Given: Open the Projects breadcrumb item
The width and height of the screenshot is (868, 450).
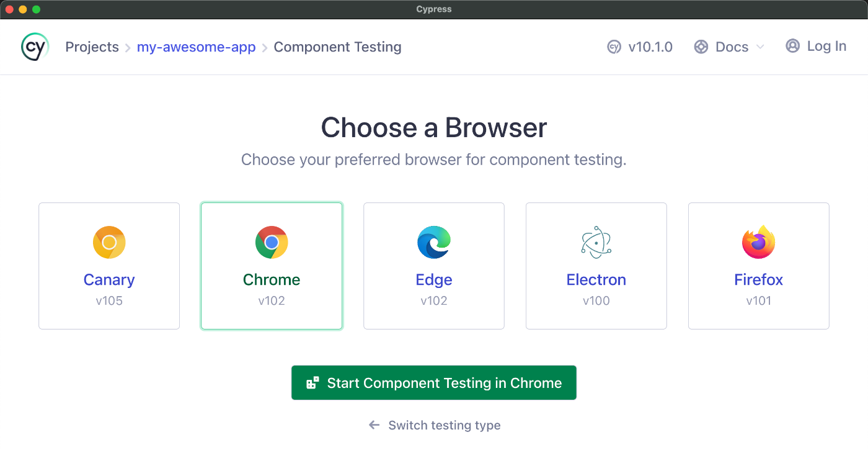Looking at the screenshot, I should (x=92, y=47).
